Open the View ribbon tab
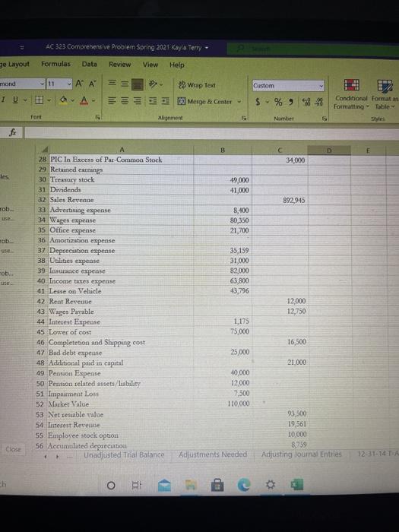The height and width of the screenshot is (532, 399). (x=150, y=65)
